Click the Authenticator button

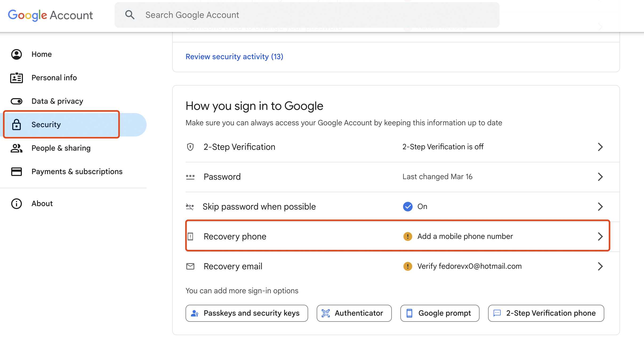[354, 313]
